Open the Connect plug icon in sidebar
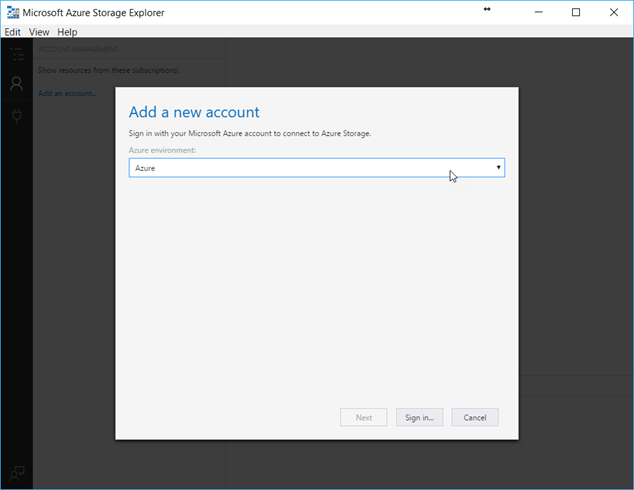This screenshot has height=490, width=634. 17,116
